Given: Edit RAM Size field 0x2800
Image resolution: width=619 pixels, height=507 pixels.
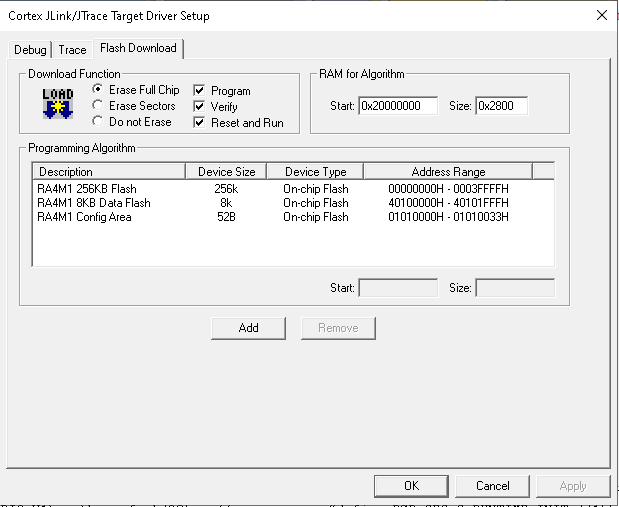Looking at the screenshot, I should pyautogui.click(x=501, y=106).
